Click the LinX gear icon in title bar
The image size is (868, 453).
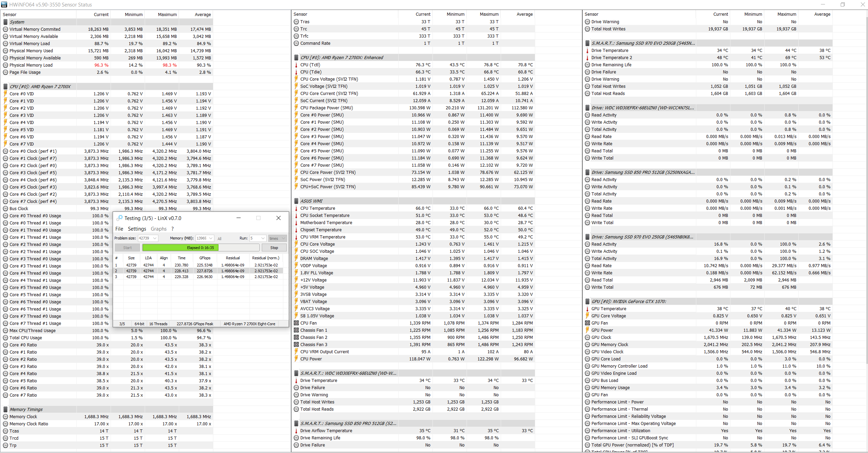(119, 218)
